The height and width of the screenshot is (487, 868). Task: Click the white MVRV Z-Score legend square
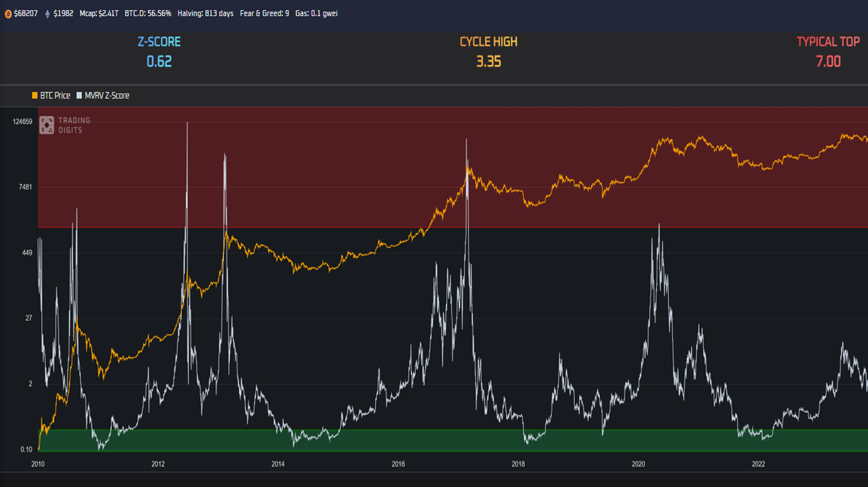click(79, 96)
